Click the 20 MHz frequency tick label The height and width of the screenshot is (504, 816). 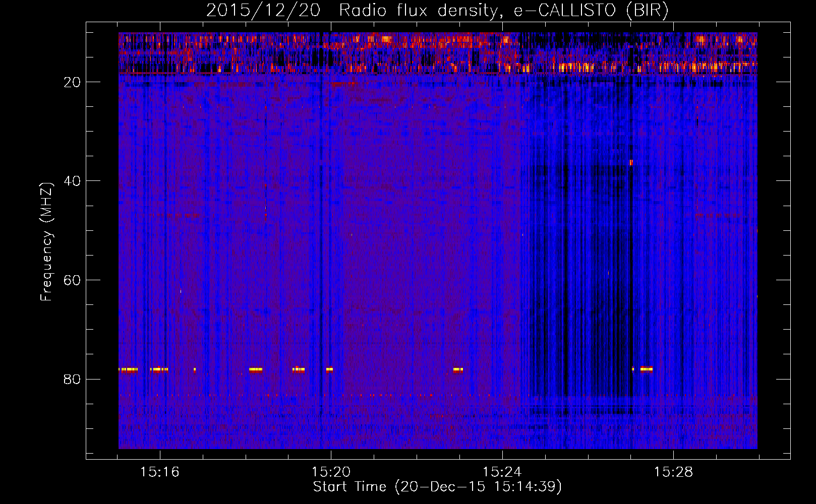(x=72, y=82)
